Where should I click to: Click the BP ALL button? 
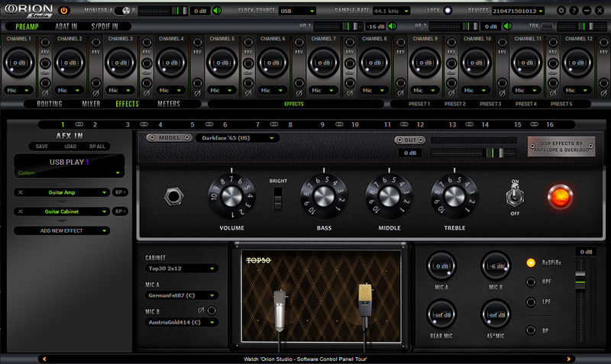click(98, 147)
